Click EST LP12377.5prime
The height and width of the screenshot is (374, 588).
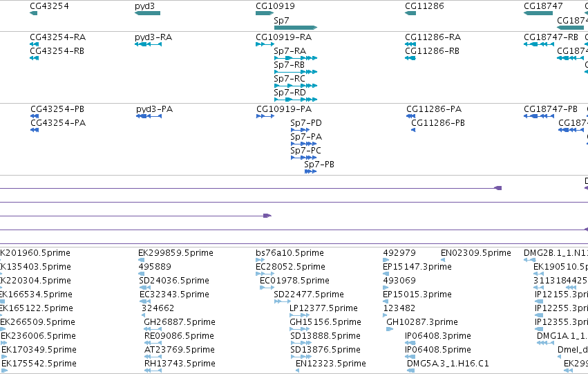(300, 315)
